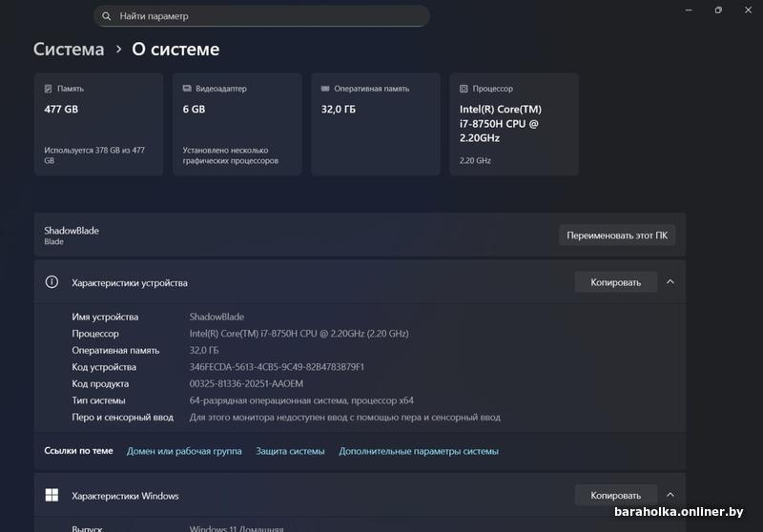763x532 pixels.
Task: Click the RAM icon on Оперативная память card
Action: [x=325, y=89]
